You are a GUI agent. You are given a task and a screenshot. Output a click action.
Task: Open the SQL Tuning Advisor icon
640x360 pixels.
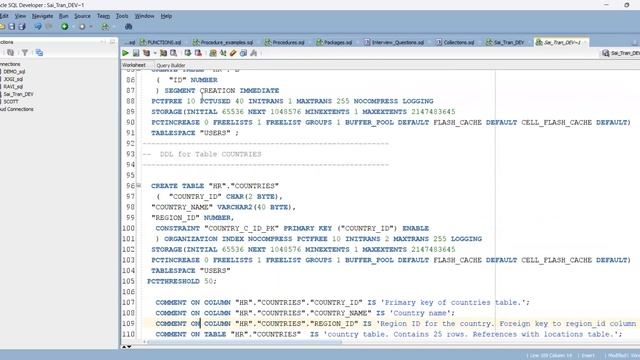[x=173, y=53]
